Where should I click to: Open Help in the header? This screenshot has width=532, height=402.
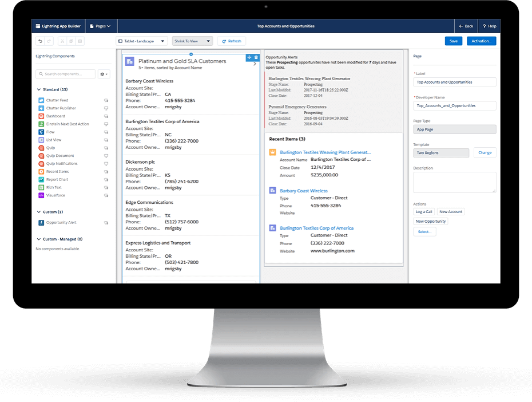click(x=489, y=26)
